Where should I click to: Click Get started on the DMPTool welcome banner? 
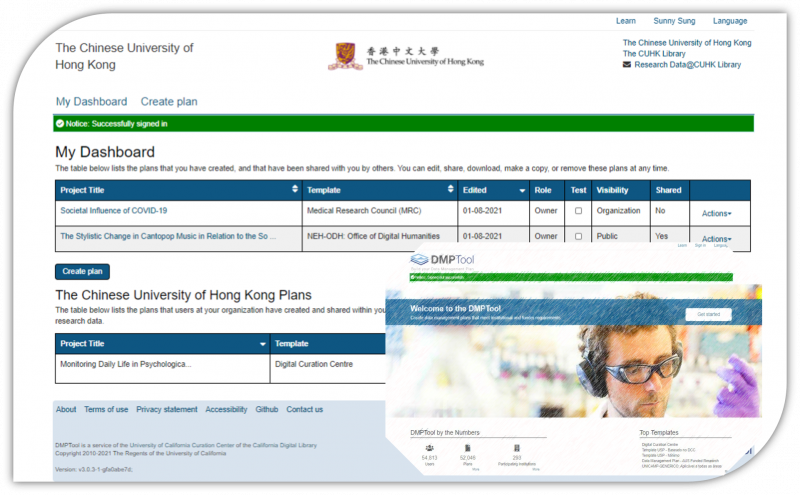point(708,314)
